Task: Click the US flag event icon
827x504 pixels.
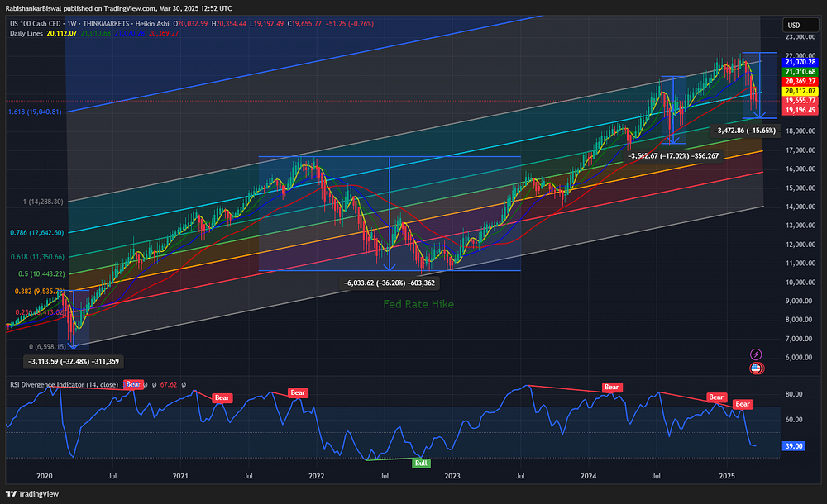Action: 755,368
